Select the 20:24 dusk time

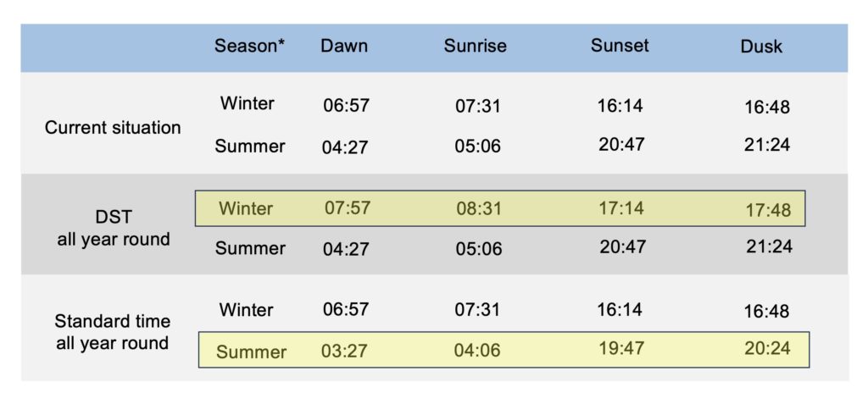pyautogui.click(x=766, y=350)
